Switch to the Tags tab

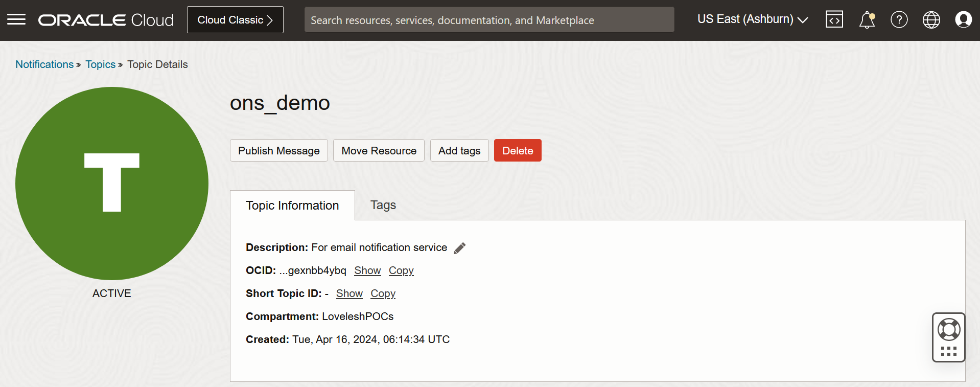pos(383,205)
